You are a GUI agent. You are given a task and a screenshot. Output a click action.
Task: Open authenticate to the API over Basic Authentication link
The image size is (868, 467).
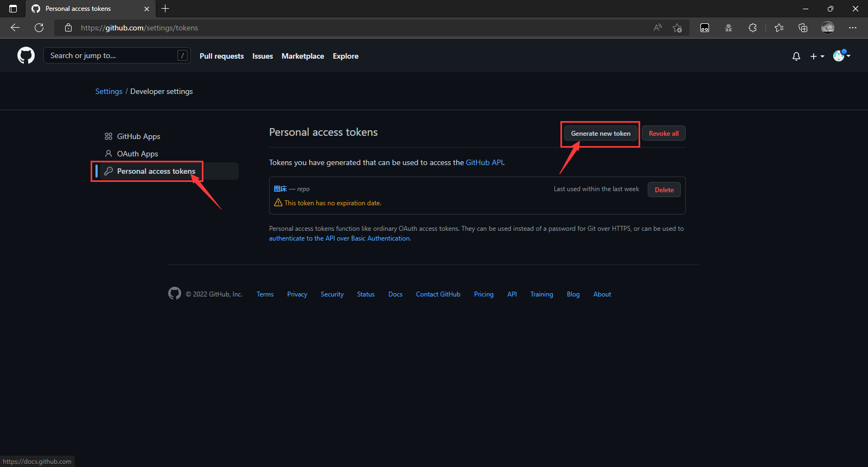pos(340,238)
